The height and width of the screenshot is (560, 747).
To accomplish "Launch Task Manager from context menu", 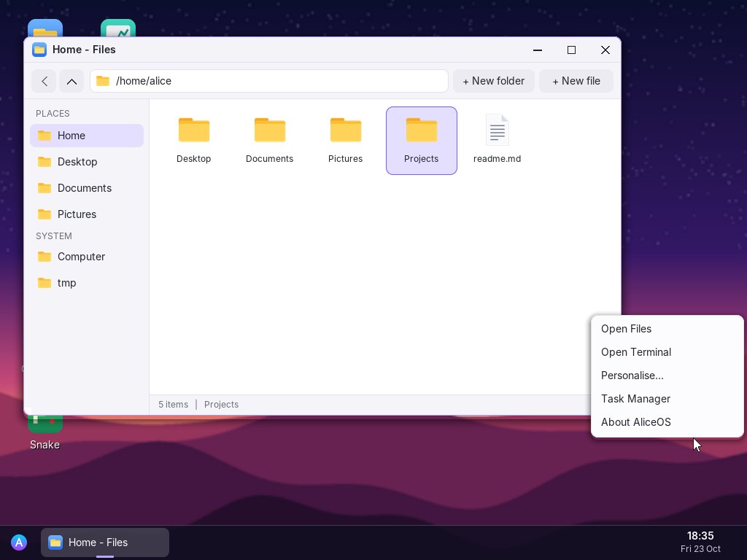I will [667, 399].
